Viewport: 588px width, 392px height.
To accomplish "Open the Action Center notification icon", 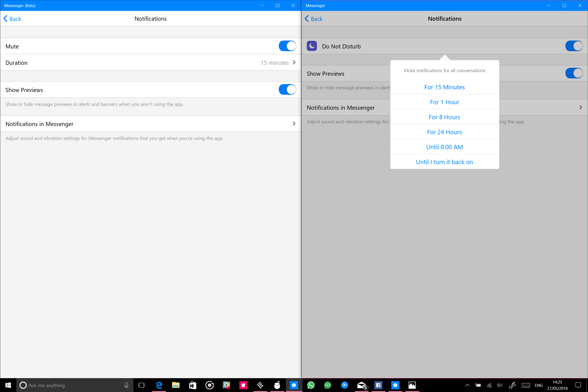I will coord(578,385).
